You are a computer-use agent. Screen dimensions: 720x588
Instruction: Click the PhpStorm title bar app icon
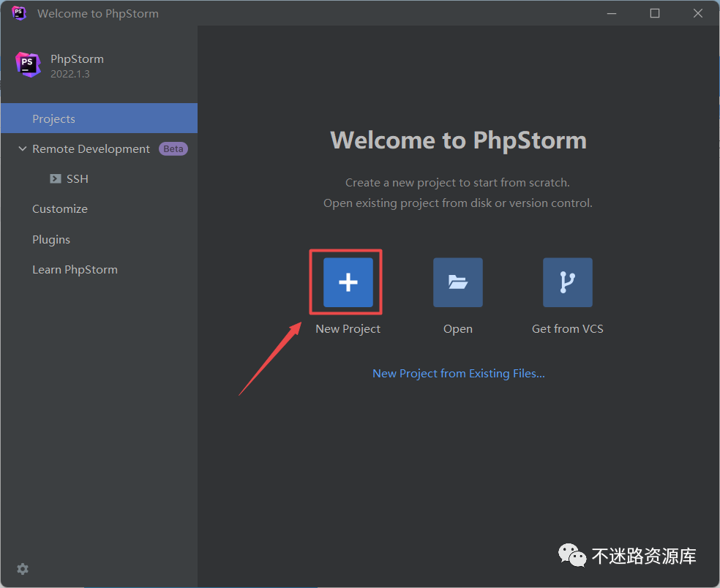[19, 13]
